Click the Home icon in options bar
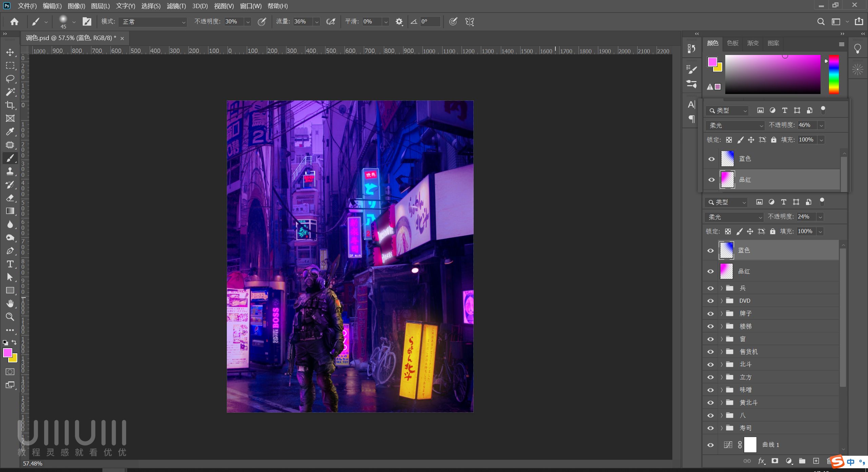Image resolution: width=868 pixels, height=472 pixels. tap(14, 22)
